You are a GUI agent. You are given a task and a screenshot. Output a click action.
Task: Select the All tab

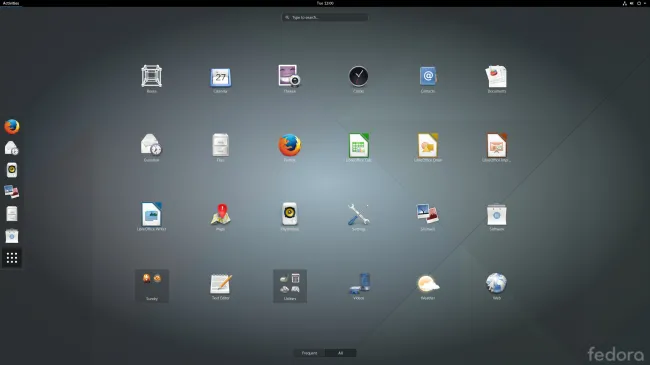340,353
